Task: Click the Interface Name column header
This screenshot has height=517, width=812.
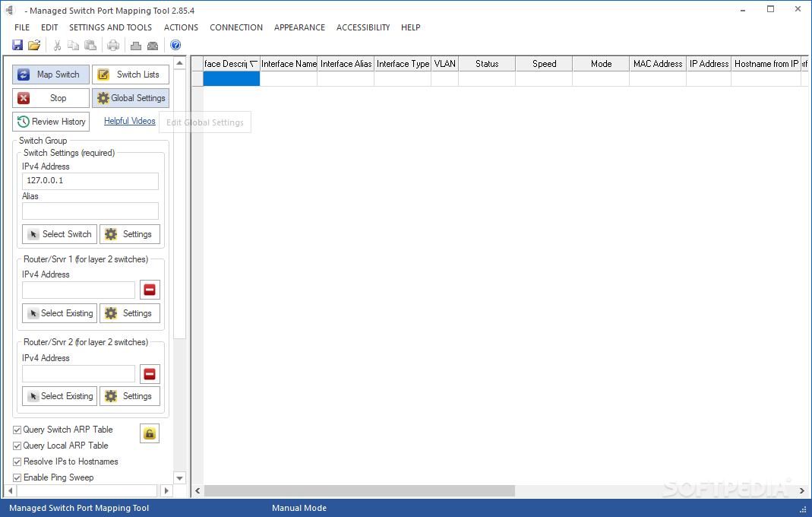Action: pyautogui.click(x=289, y=64)
